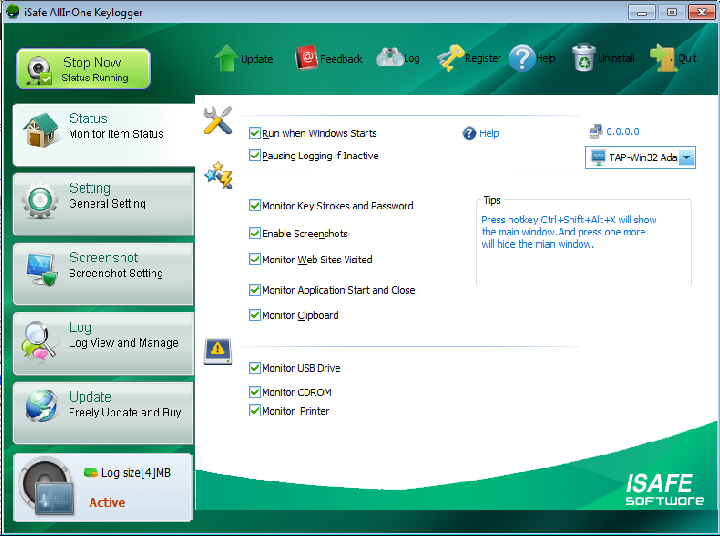Open Feedback via red address-book icon
Viewport: 720px width, 537px height.
point(306,58)
